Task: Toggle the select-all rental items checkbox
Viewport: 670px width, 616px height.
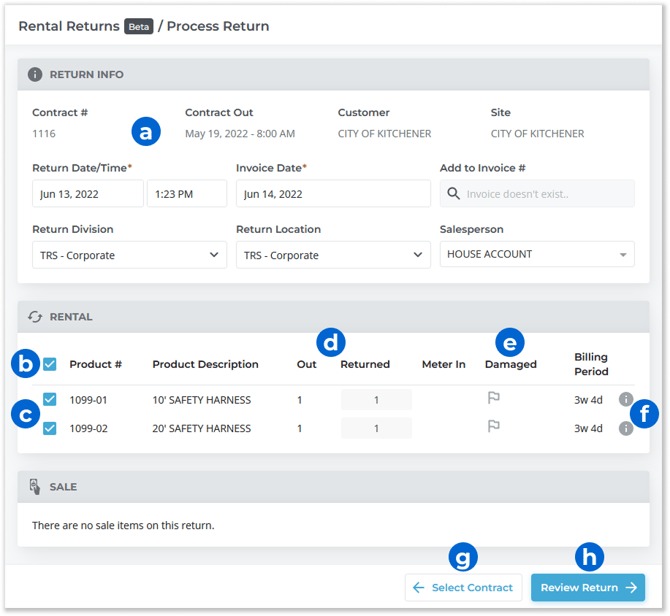Action: pyautogui.click(x=50, y=365)
